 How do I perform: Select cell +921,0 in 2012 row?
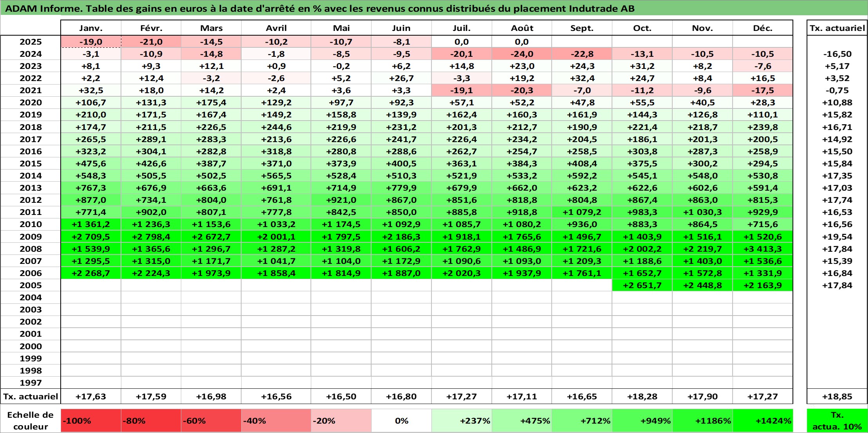pyautogui.click(x=341, y=200)
